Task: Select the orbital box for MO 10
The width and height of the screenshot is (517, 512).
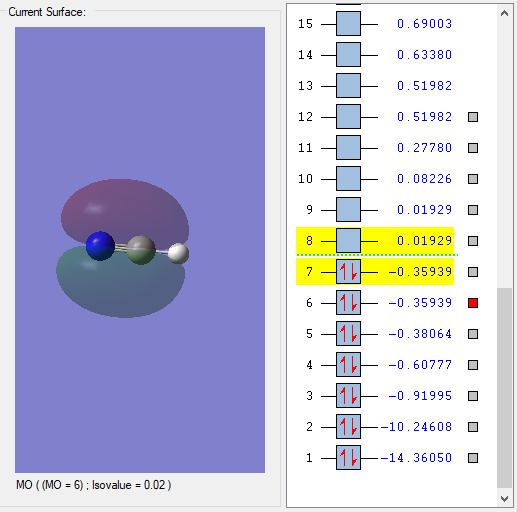Action: (x=348, y=179)
